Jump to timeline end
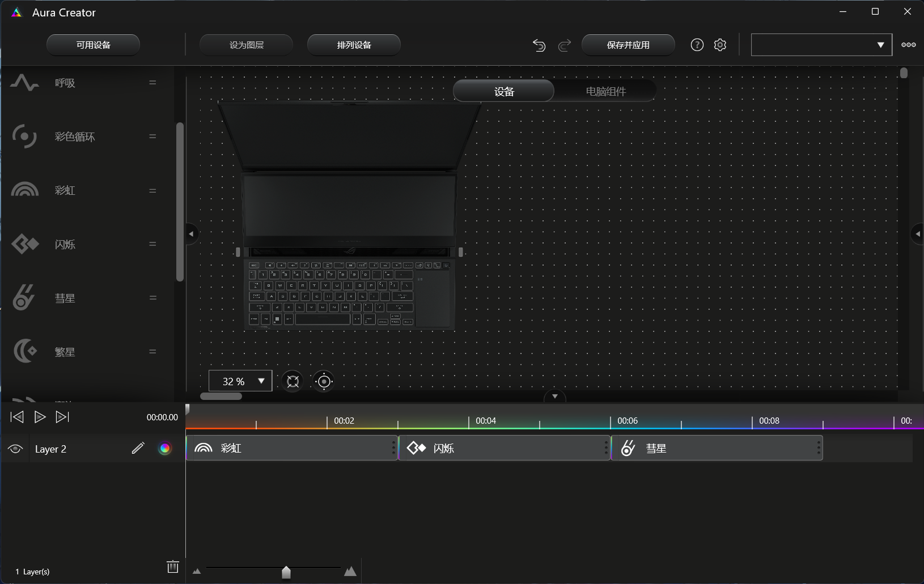 [62, 417]
